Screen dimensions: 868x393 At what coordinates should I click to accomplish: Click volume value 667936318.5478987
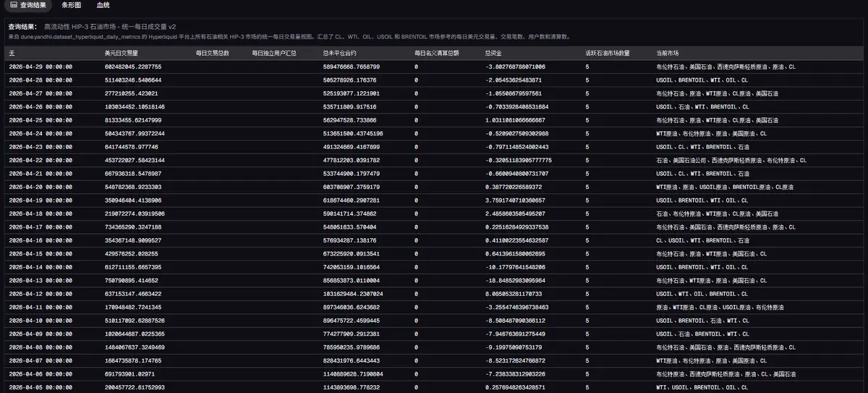[132, 174]
